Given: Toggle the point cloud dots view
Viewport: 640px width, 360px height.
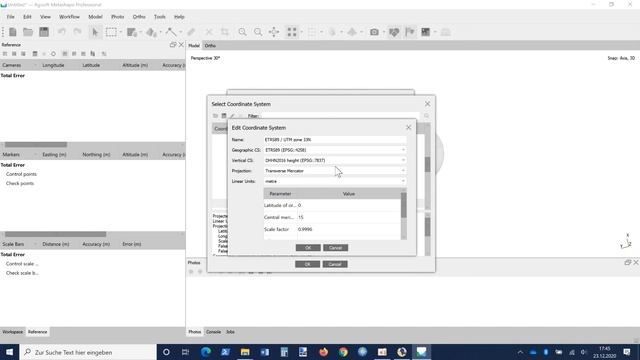Looking at the screenshot, I should coord(291,32).
